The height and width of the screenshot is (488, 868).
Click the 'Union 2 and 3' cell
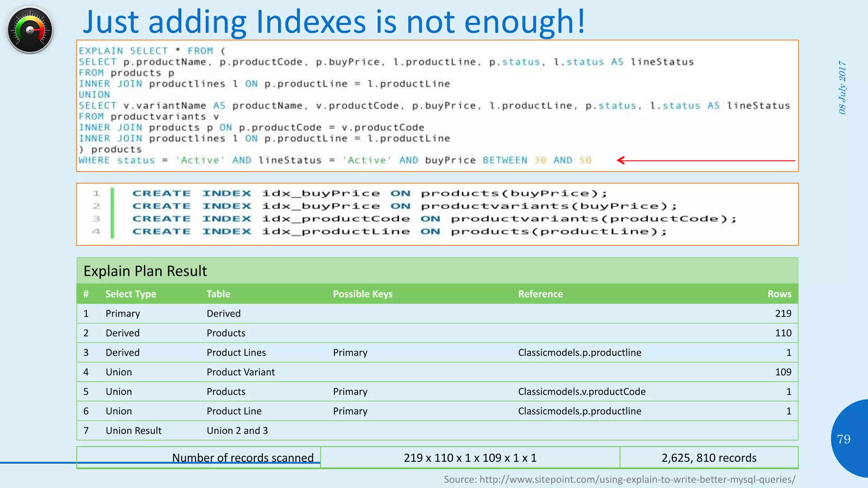(237, 430)
